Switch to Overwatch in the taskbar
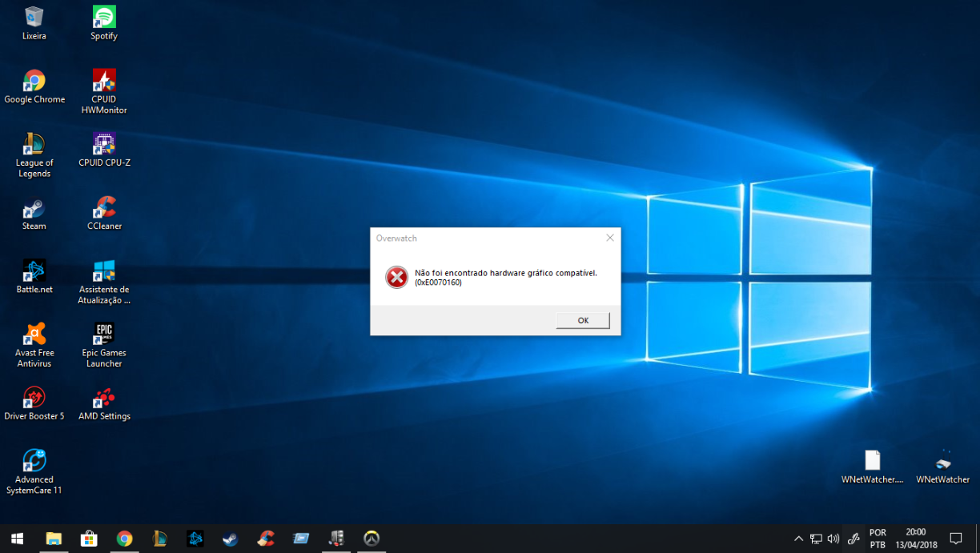The width and height of the screenshot is (980, 553). 372,539
